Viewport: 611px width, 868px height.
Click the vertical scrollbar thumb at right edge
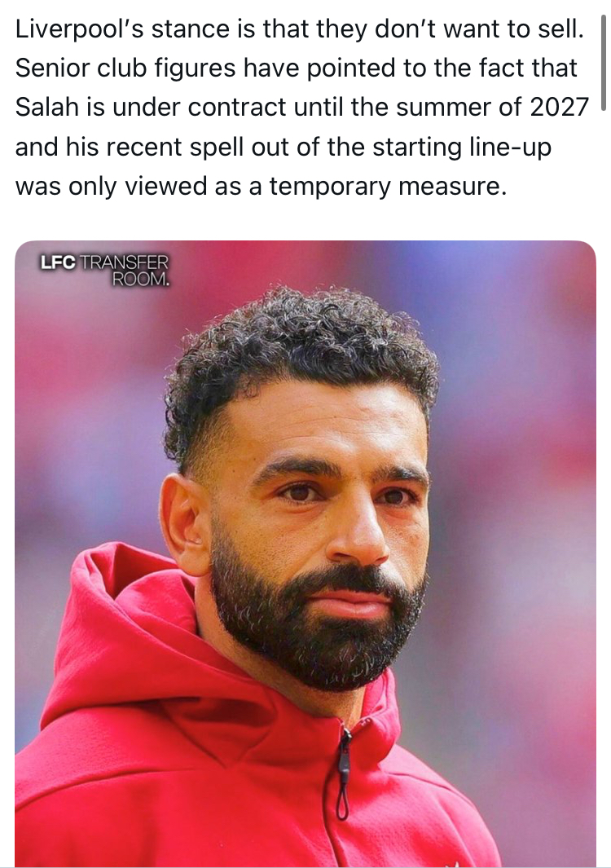[x=603, y=64]
